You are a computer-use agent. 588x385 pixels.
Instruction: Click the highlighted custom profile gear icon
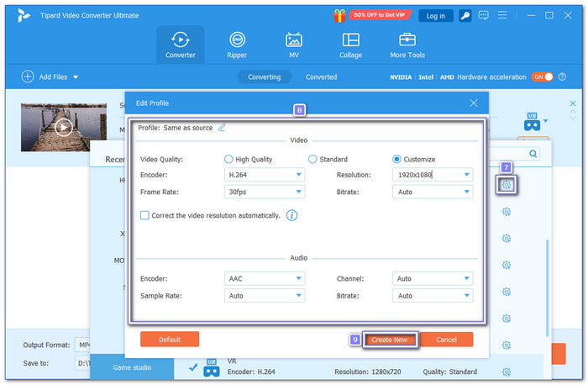[x=506, y=184]
